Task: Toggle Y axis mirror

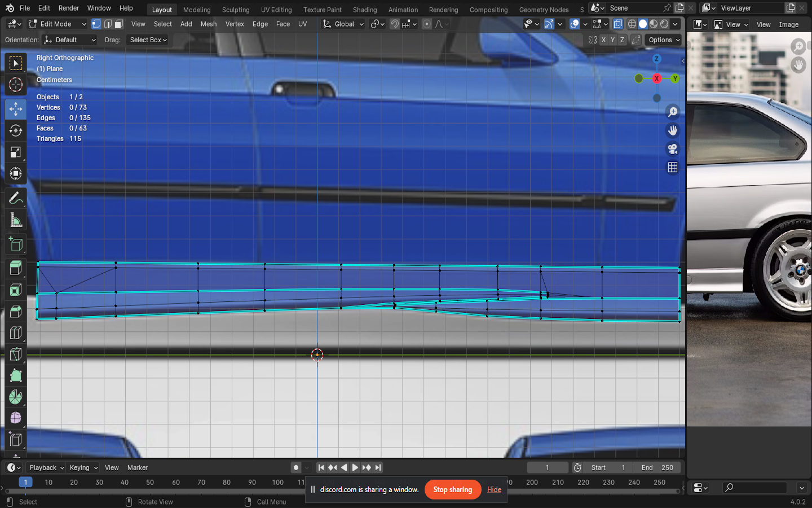Action: tap(613, 40)
